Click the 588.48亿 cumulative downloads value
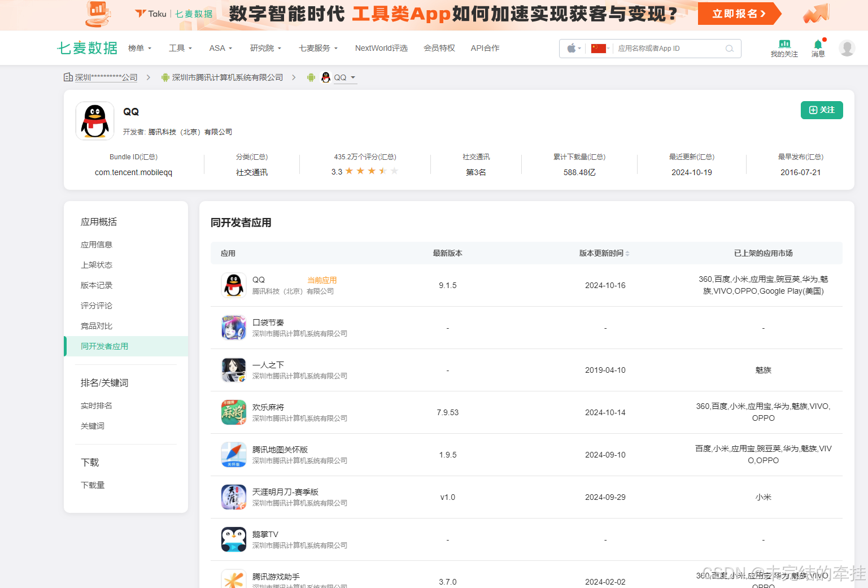This screenshot has height=588, width=868. pyautogui.click(x=579, y=172)
